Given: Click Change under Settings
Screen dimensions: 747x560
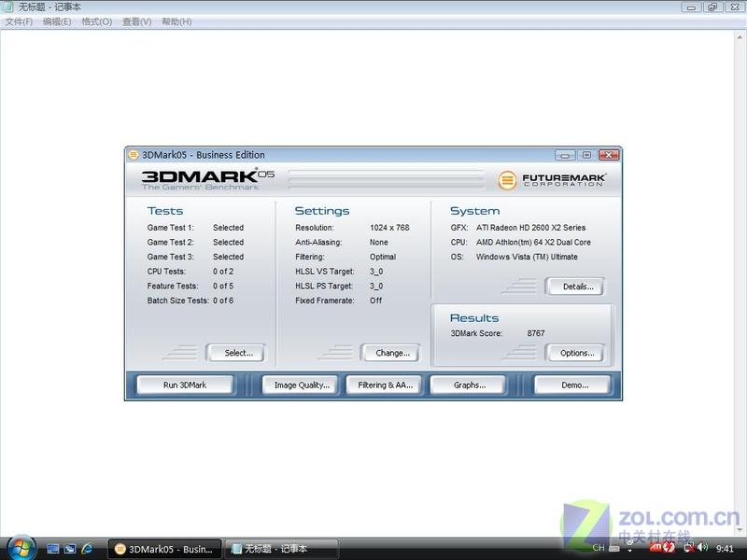Looking at the screenshot, I should pos(392,353).
